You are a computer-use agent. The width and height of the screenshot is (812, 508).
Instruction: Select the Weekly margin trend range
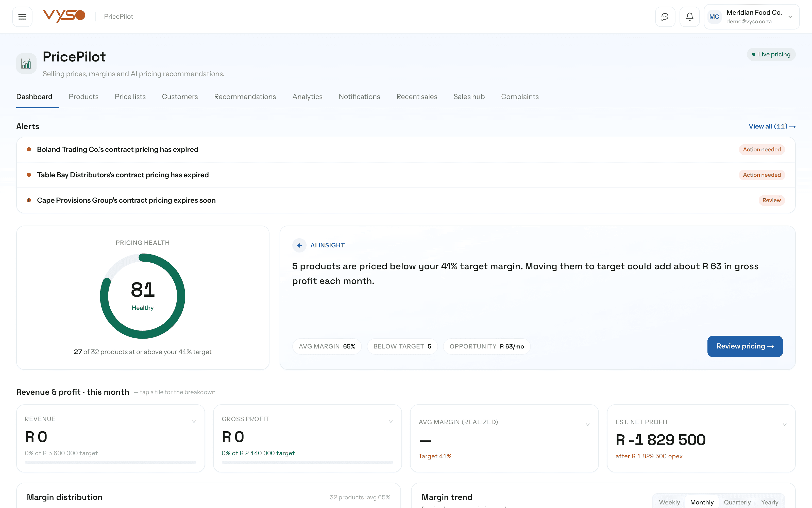669,502
